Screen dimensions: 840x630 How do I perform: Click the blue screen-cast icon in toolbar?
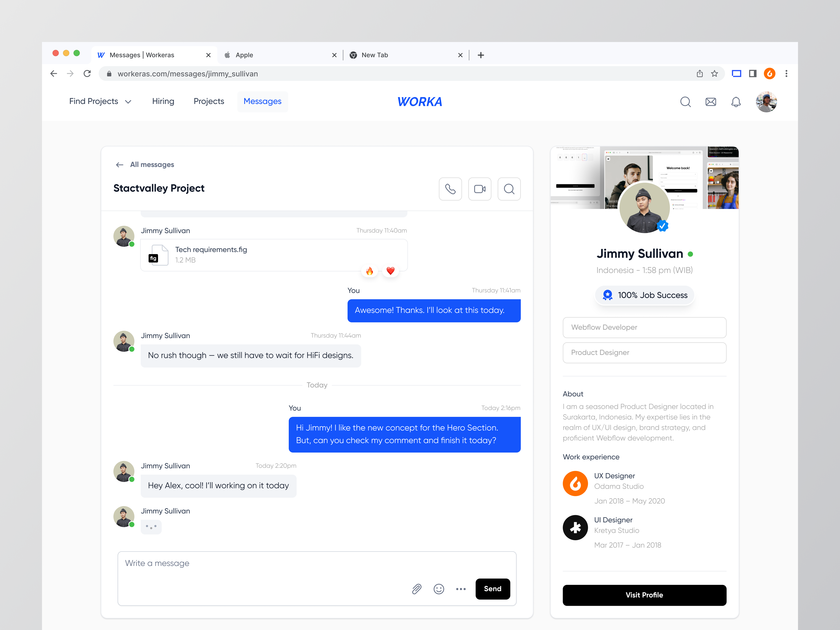click(736, 74)
